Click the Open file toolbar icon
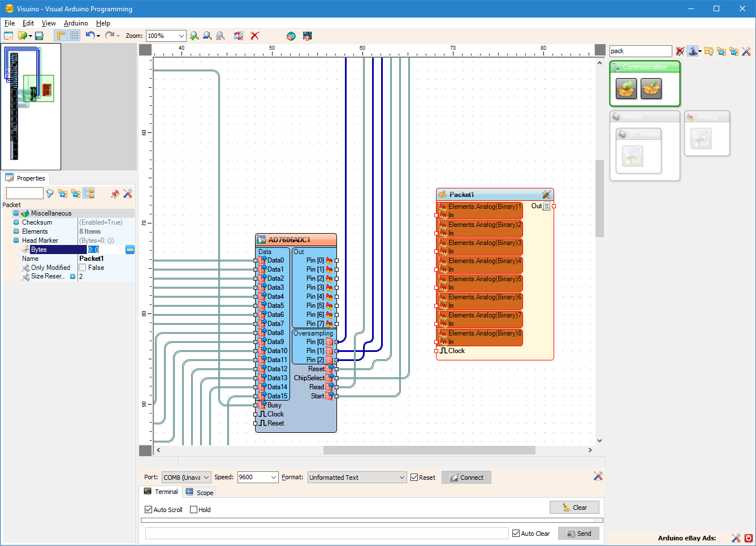Image resolution: width=756 pixels, height=546 pixels. coord(23,36)
